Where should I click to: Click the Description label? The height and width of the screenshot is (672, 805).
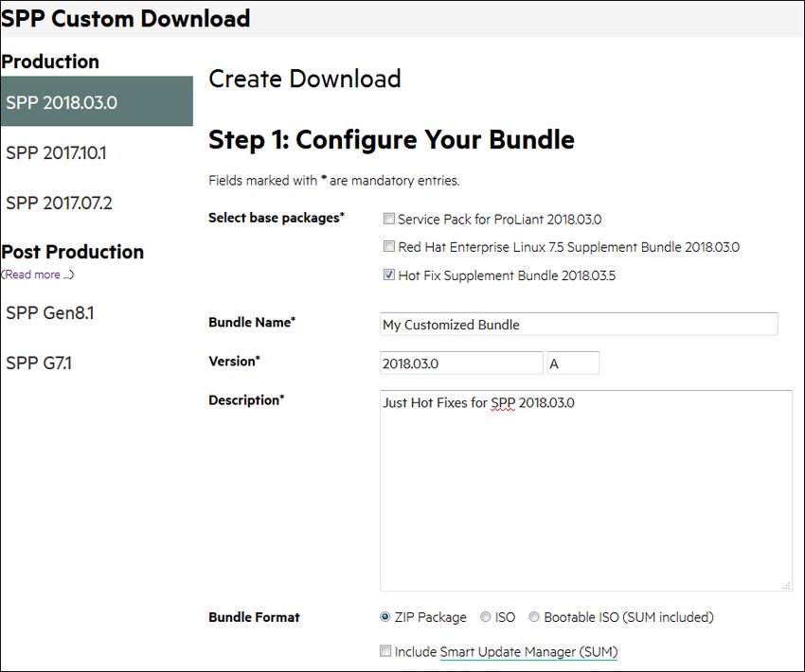246,400
